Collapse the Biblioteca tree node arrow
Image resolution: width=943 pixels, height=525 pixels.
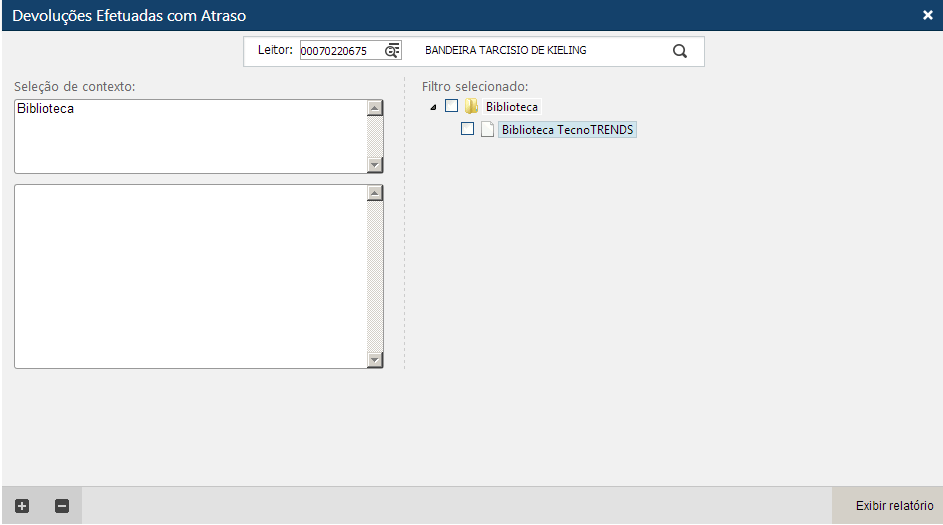coord(433,107)
